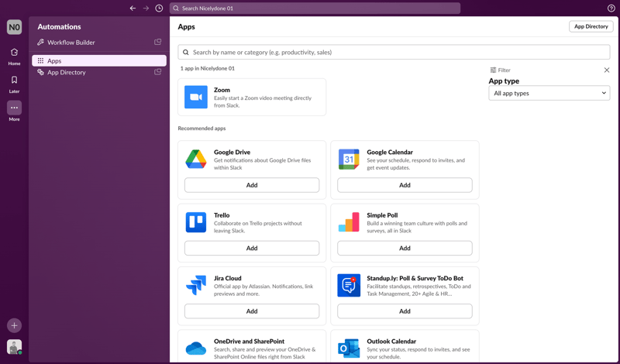Image resolution: width=620 pixels, height=364 pixels.
Task: Open the Zoom app title
Action: [x=222, y=90]
